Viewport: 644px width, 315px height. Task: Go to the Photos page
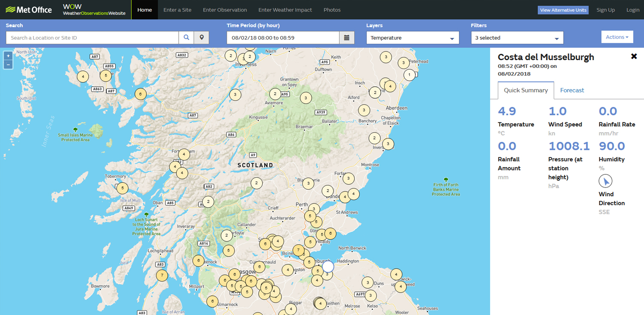(332, 10)
